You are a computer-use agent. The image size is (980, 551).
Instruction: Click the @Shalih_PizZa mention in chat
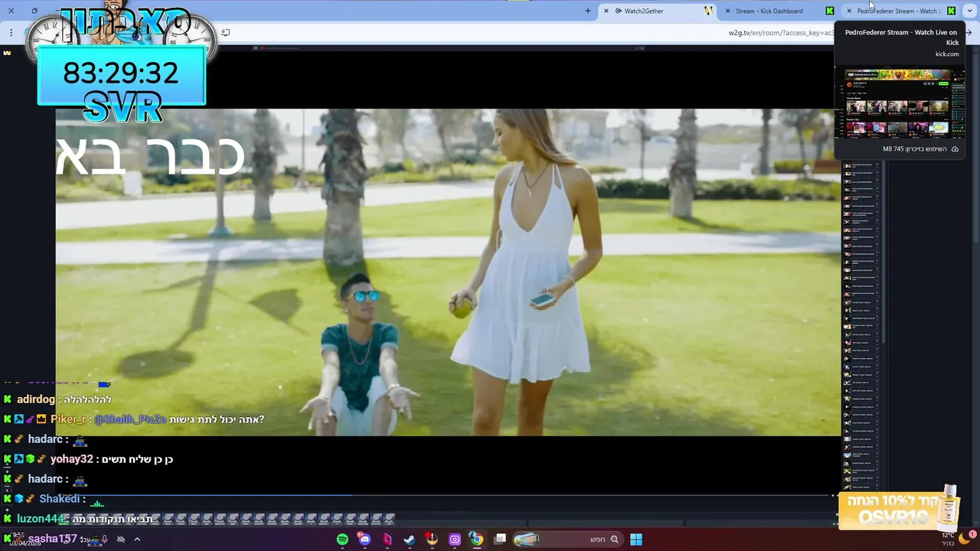click(130, 419)
